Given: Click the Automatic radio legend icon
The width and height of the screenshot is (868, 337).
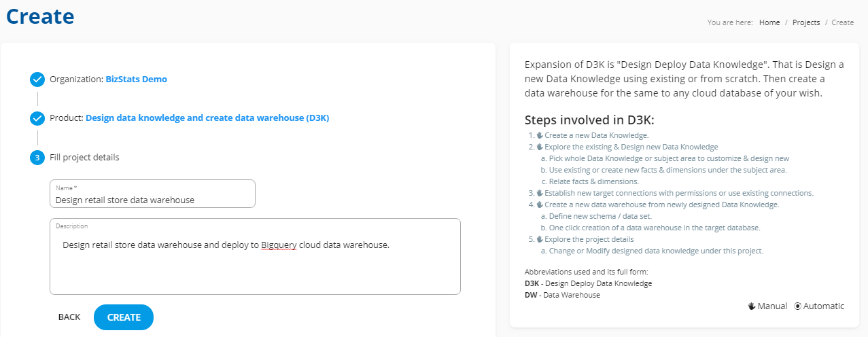Looking at the screenshot, I should 797,306.
